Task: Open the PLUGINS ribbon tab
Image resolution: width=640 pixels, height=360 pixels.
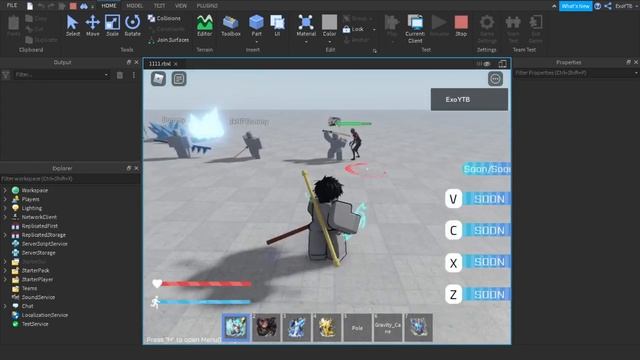Action: (207, 6)
